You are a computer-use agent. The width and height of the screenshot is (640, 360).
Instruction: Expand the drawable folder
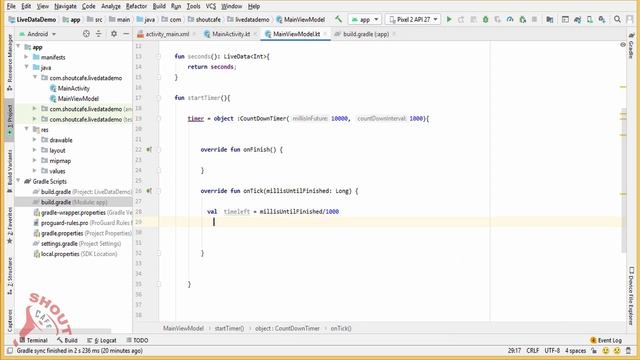[x=35, y=140]
